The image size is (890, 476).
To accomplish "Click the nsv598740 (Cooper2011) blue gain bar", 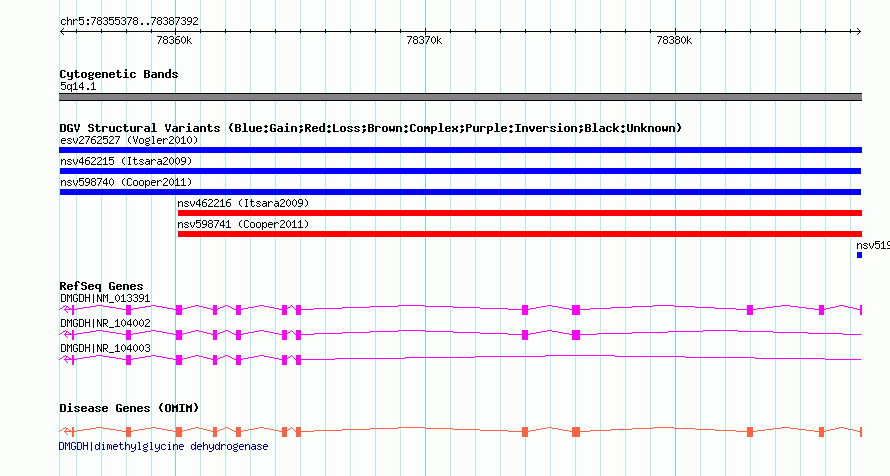I will 460,192.
